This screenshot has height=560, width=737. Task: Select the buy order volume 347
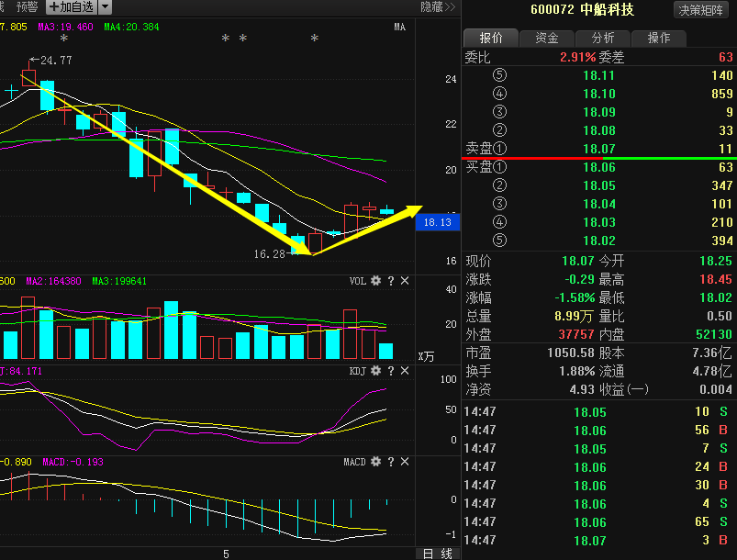tap(722, 185)
